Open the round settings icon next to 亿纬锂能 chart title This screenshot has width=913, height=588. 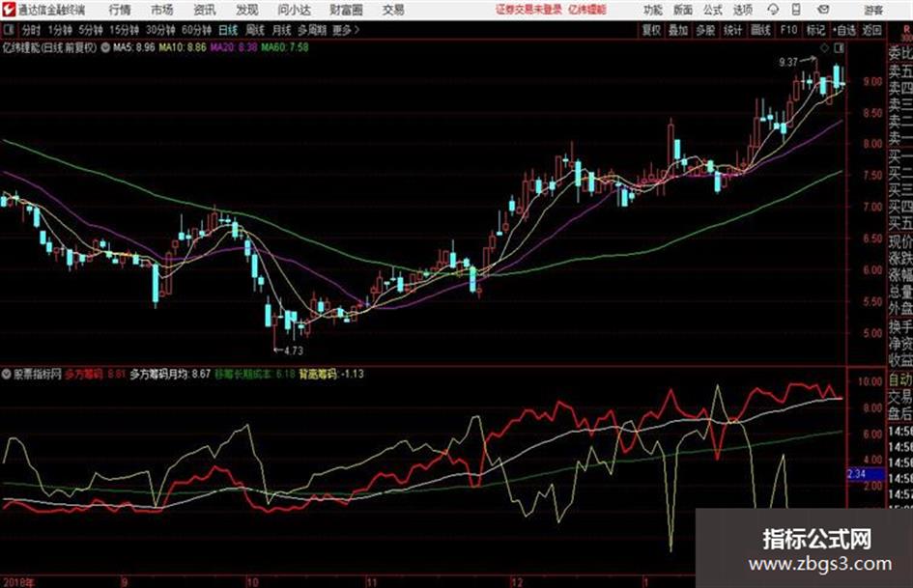pos(105,47)
